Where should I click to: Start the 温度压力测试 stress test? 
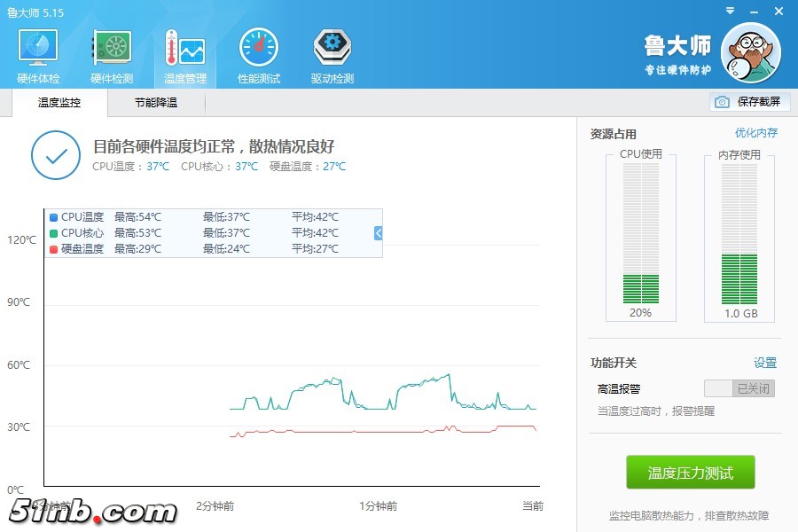pos(691,473)
